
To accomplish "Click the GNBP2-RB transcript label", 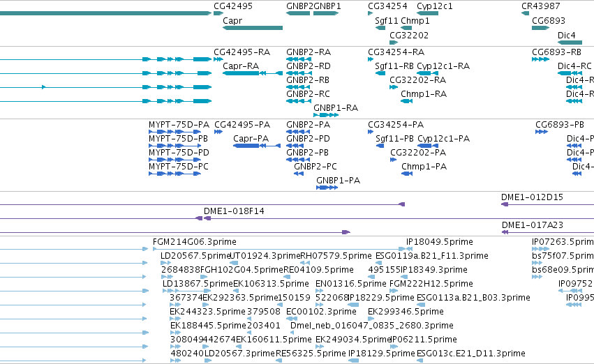I will coord(308,79).
